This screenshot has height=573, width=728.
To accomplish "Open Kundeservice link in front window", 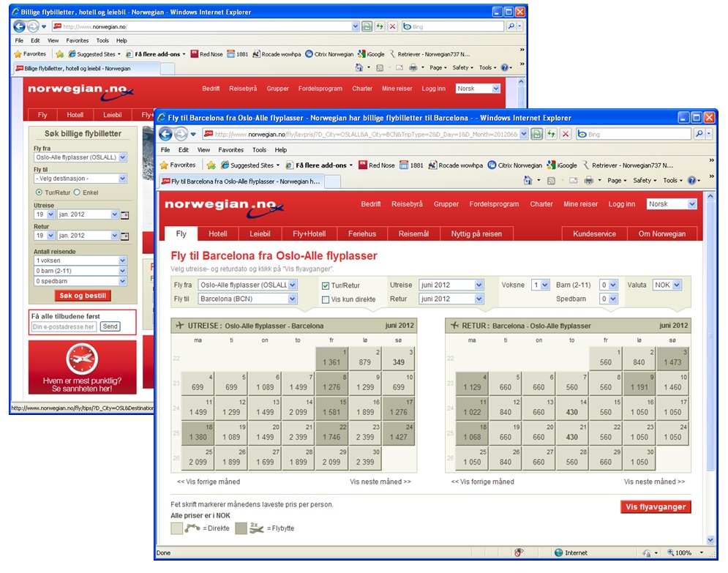I will [x=594, y=233].
